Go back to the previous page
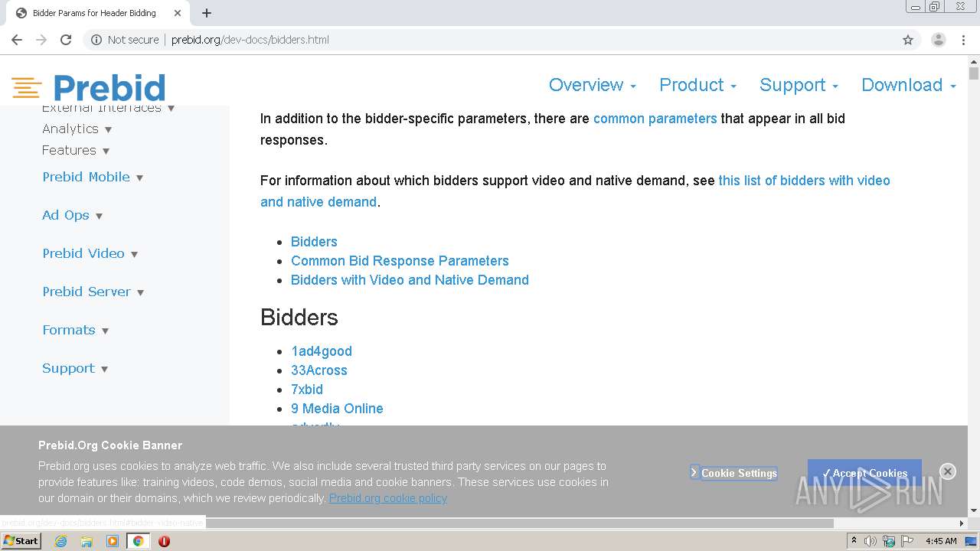Screen dimensions: 980x551 pyautogui.click(x=17, y=40)
